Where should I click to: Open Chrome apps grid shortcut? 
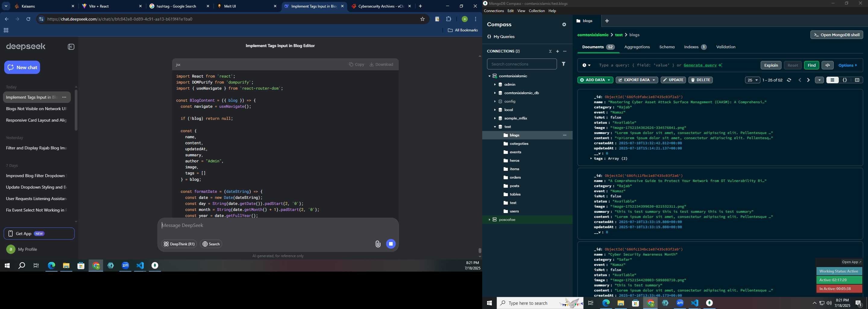(6, 30)
